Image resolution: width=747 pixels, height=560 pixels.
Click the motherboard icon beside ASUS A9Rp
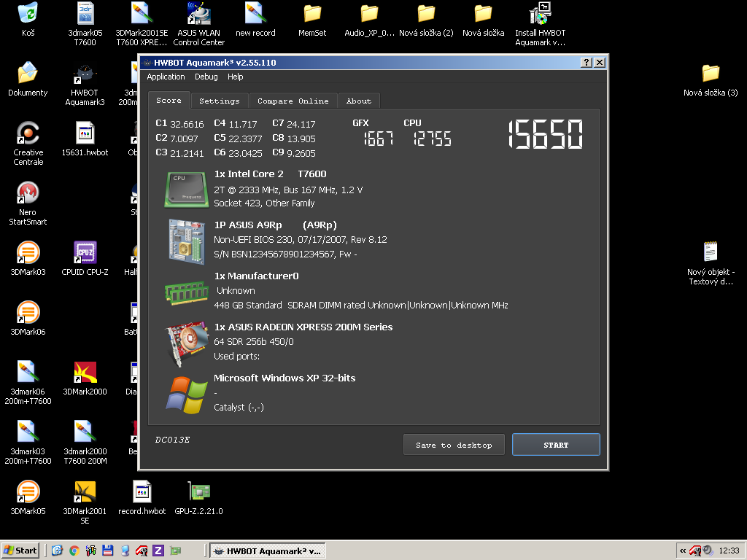tap(186, 241)
